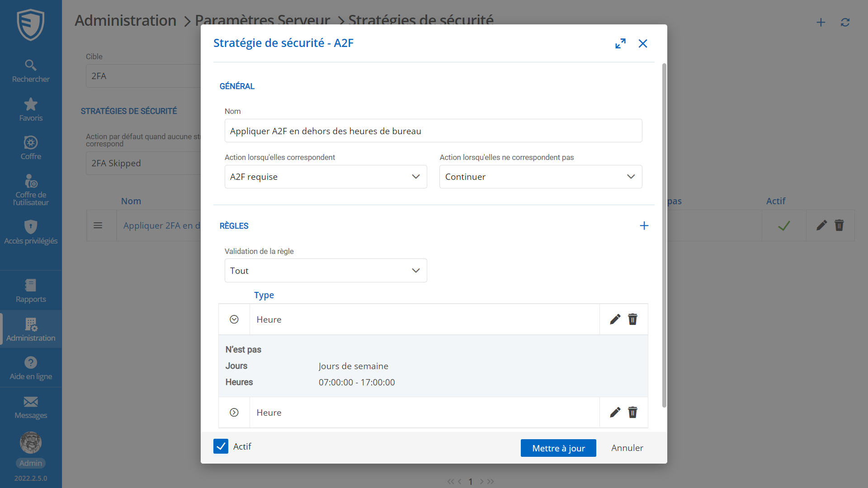Edit the first Heure rule with the pencil
This screenshot has height=488, width=868.
(x=615, y=319)
